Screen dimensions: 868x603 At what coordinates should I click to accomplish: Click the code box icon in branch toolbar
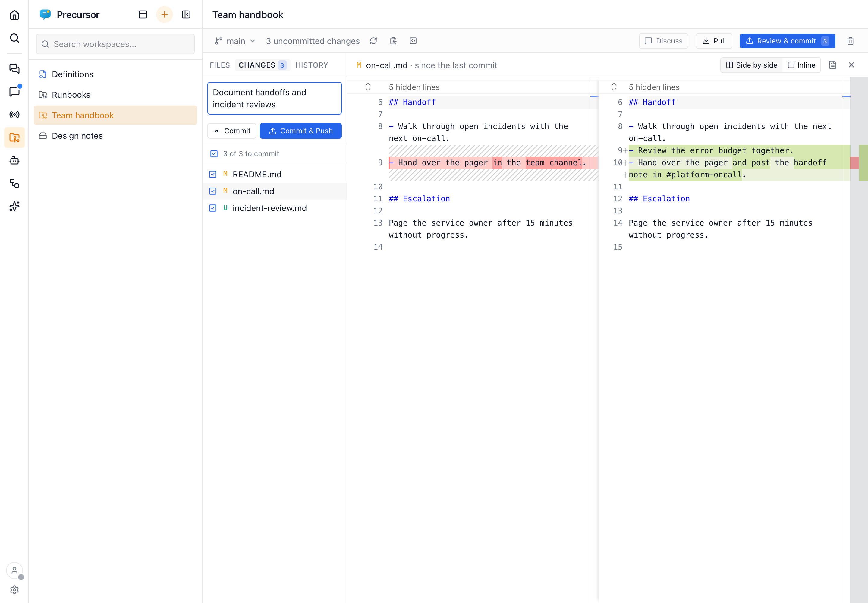point(413,41)
